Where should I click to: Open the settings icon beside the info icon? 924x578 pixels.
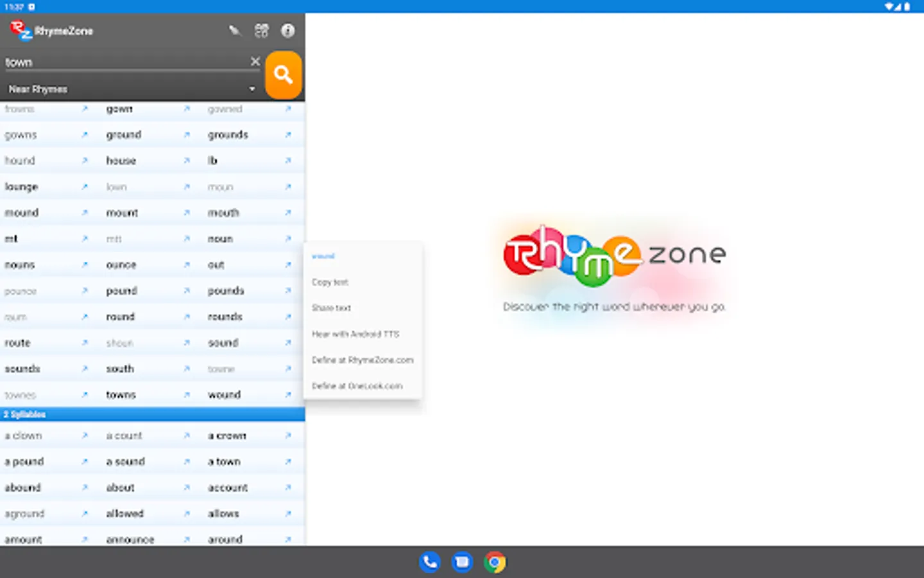pos(261,30)
